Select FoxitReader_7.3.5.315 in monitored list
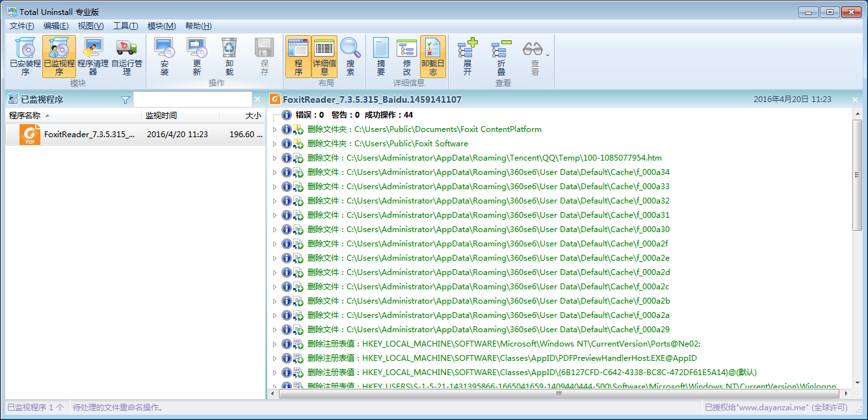The height and width of the screenshot is (420, 868). pyautogui.click(x=89, y=135)
